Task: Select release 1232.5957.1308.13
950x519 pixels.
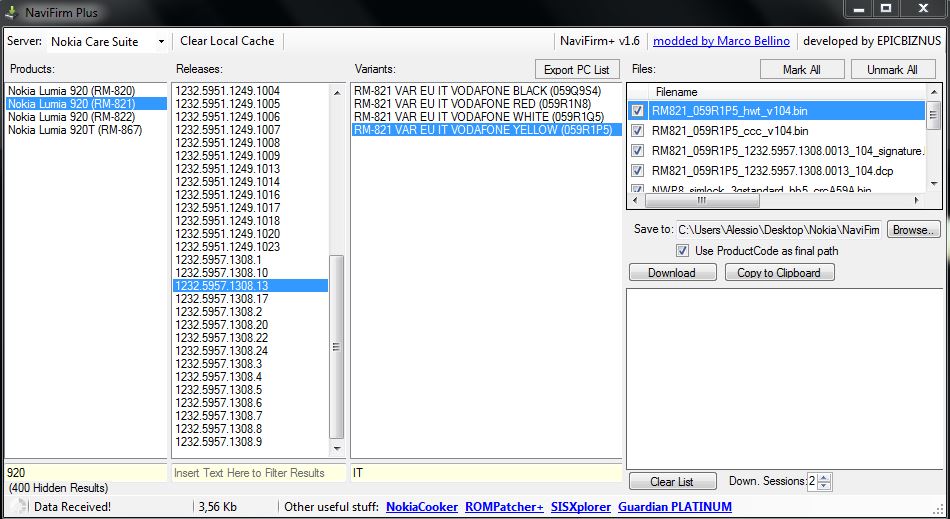Action: coord(250,286)
